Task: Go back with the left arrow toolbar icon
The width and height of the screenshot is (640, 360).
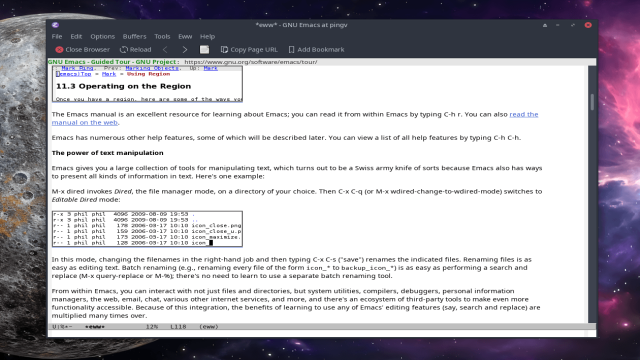Action: 165,49
